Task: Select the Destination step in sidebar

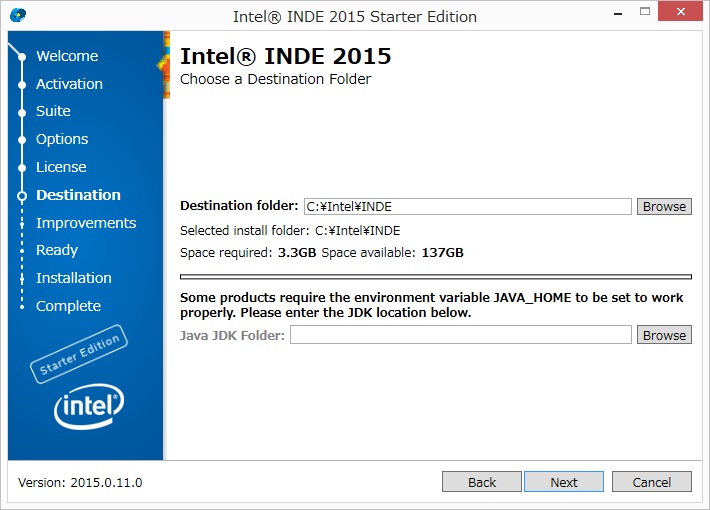Action: click(78, 195)
